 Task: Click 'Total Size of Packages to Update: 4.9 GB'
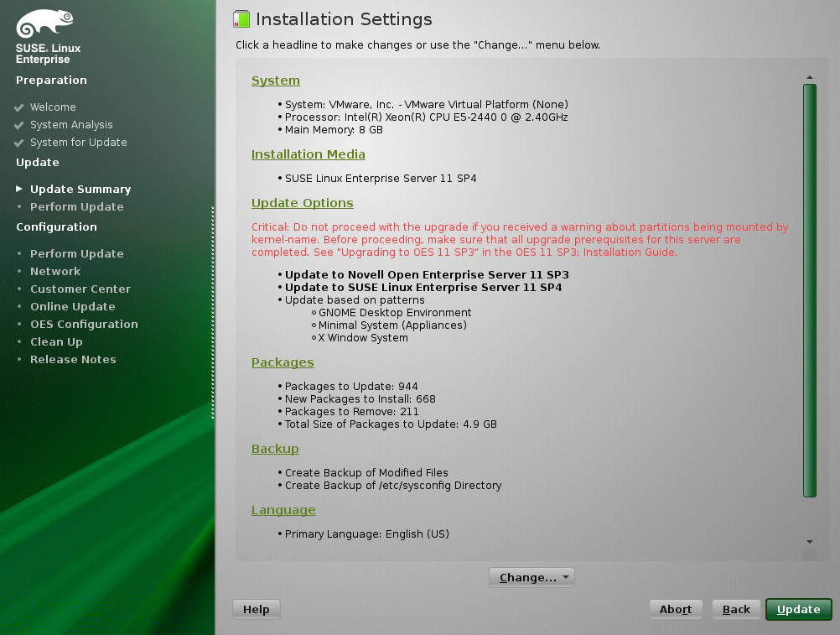(x=391, y=424)
